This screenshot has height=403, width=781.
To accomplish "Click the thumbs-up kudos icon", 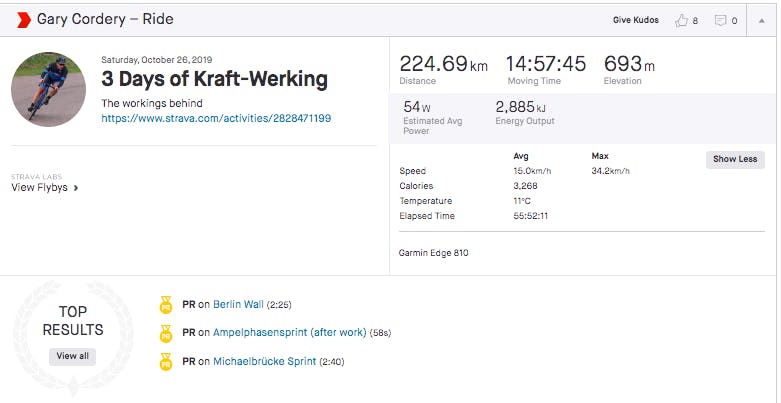I will tap(681, 20).
